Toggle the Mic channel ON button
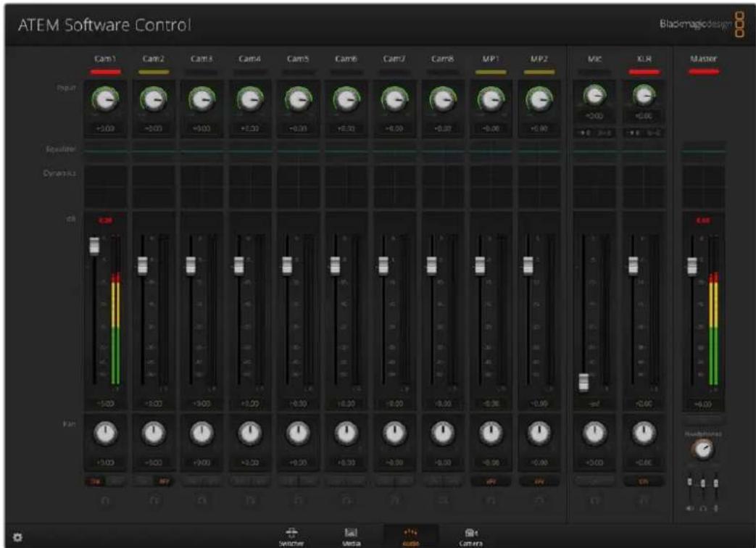The image size is (756, 548). [594, 481]
